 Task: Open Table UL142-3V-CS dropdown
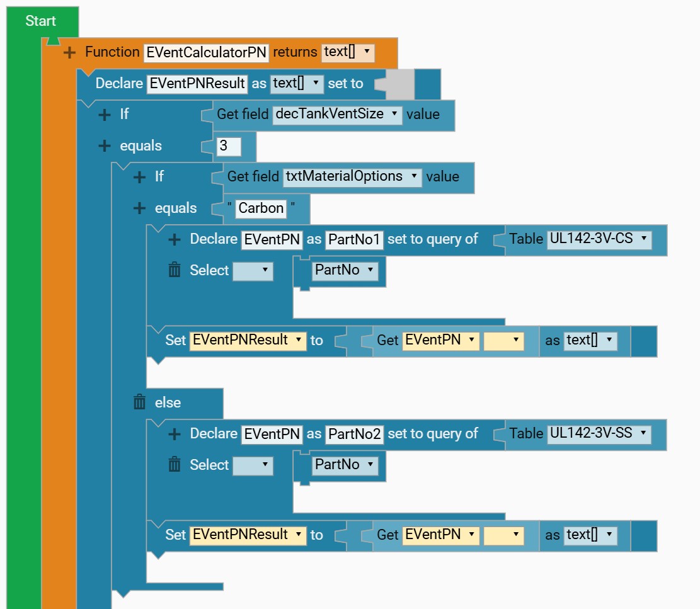pyautogui.click(x=599, y=239)
